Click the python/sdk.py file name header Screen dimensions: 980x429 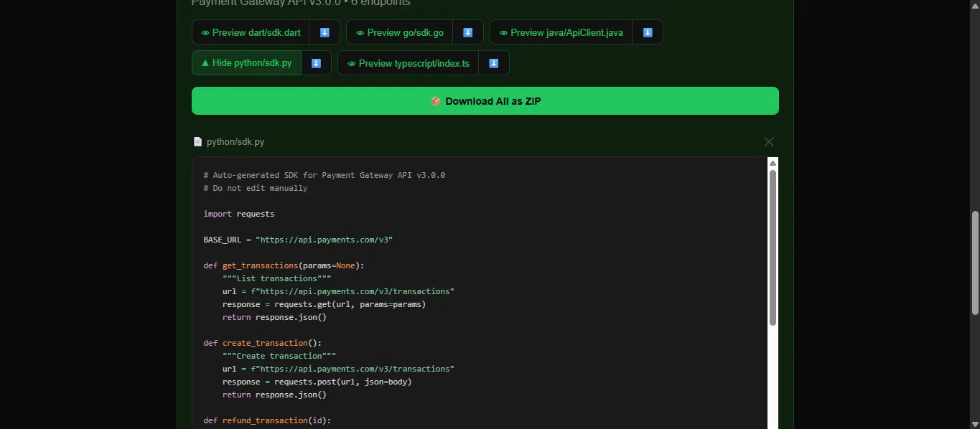pyautogui.click(x=229, y=142)
